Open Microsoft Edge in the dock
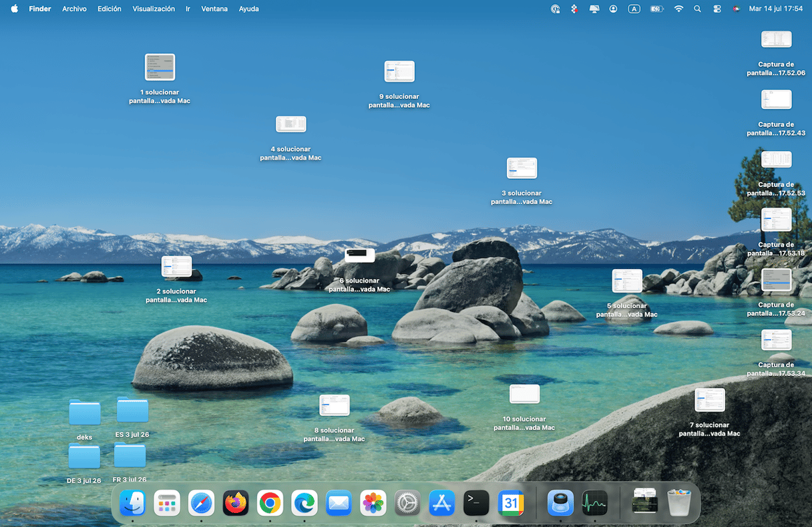 click(x=304, y=503)
